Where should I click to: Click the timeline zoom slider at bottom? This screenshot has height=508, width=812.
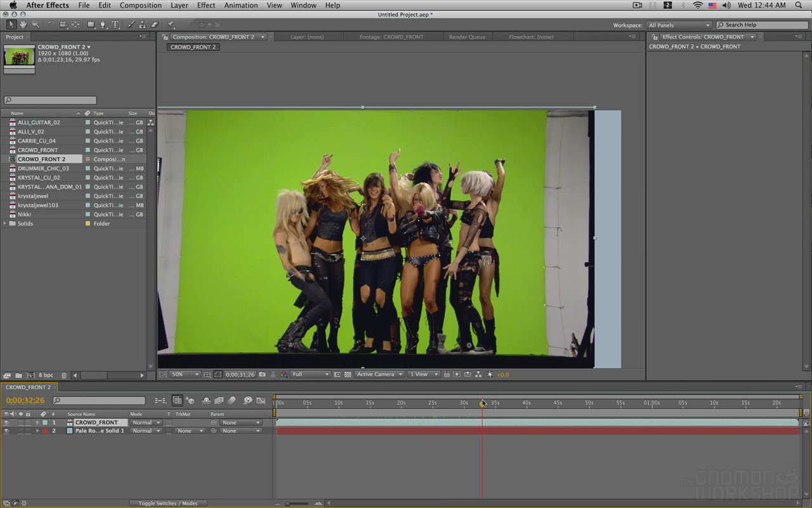[298, 504]
